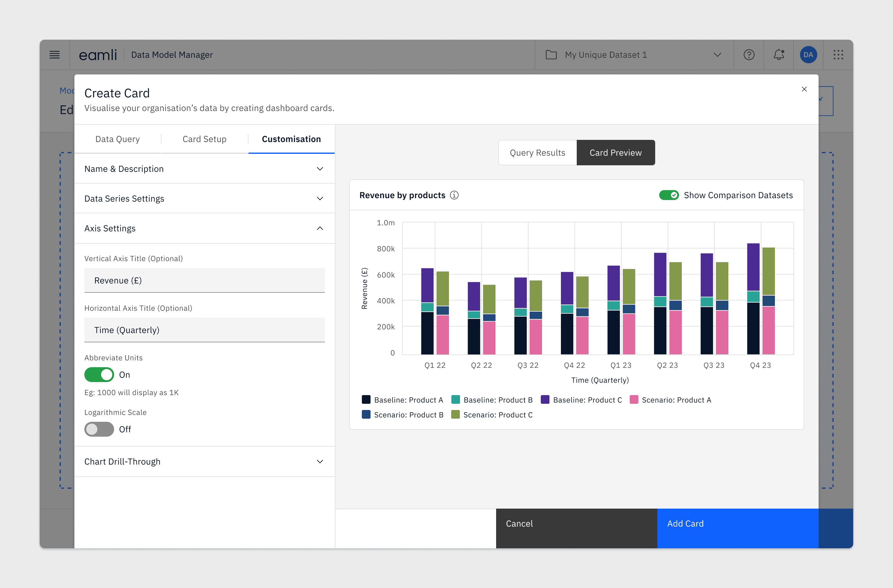
Task: Switch to the Query Results view
Action: 537,153
